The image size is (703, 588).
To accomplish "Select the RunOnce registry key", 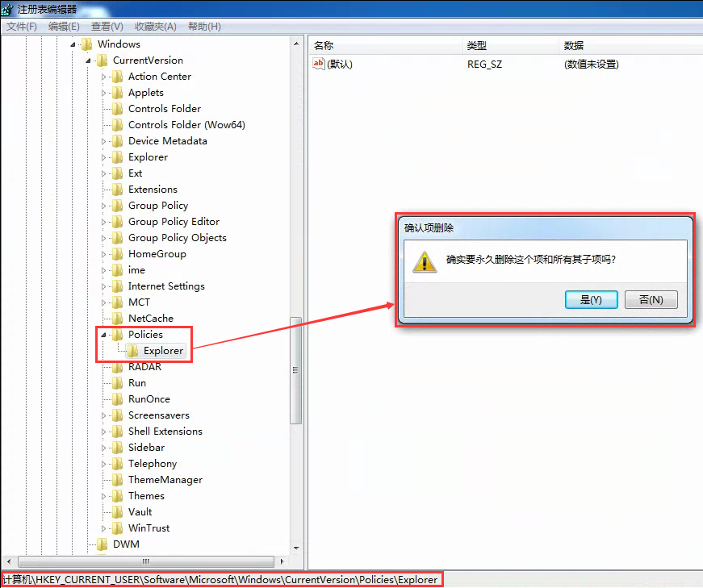I will pyautogui.click(x=149, y=399).
